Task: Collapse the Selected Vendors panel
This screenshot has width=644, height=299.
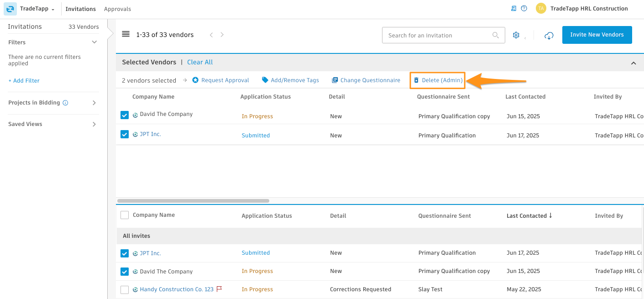Action: [x=634, y=63]
